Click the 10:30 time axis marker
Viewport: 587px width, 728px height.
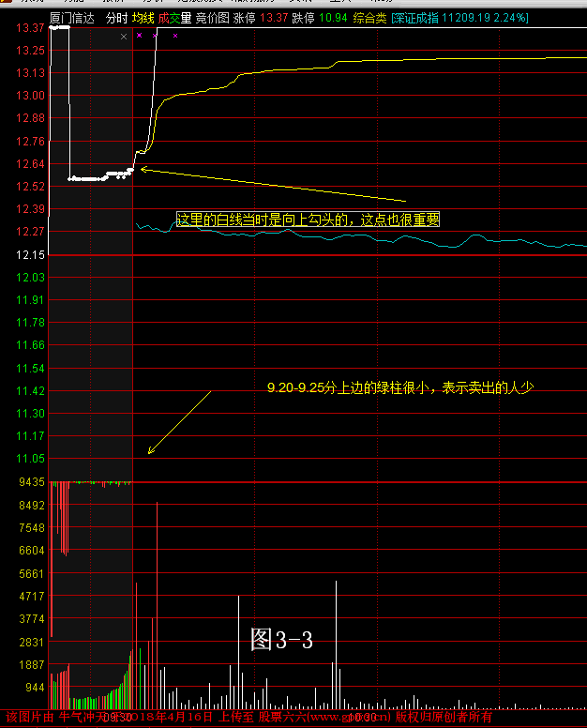(361, 717)
